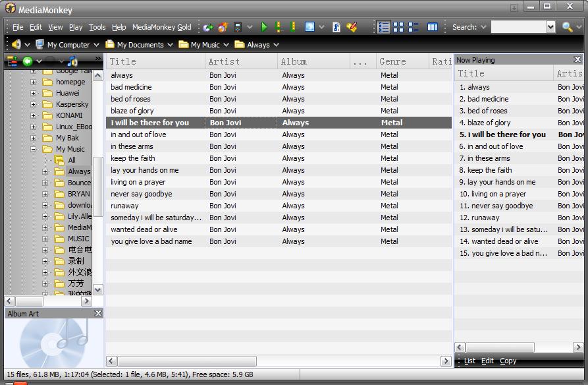The width and height of the screenshot is (588, 385).
Task: Open the View menu
Action: tap(55, 27)
